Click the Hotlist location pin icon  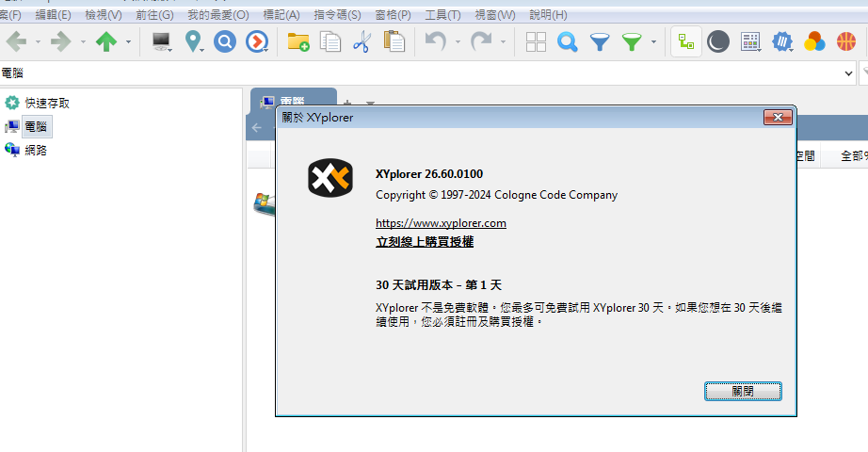click(x=193, y=41)
